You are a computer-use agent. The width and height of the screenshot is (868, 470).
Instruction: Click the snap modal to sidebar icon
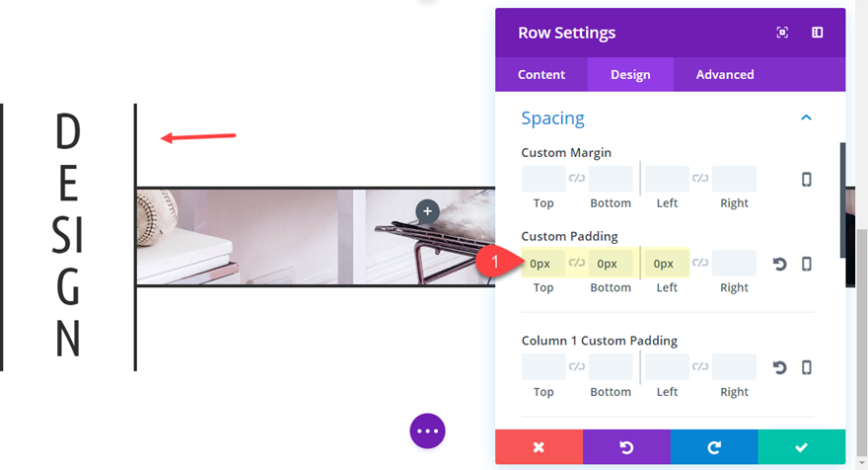coord(818,33)
